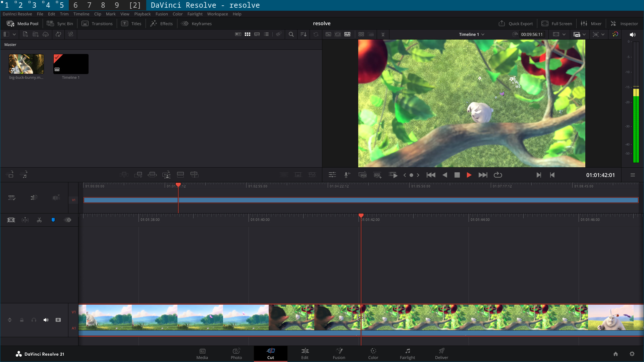Select Append to end tool

click(x=138, y=175)
